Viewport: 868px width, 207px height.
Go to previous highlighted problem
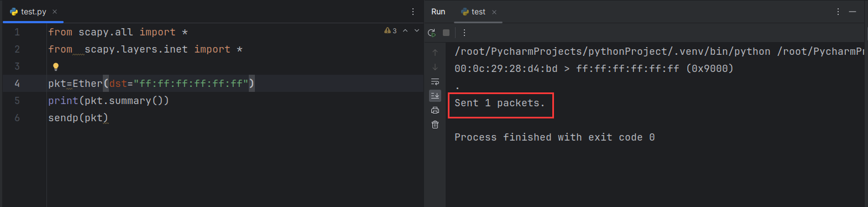tap(405, 31)
